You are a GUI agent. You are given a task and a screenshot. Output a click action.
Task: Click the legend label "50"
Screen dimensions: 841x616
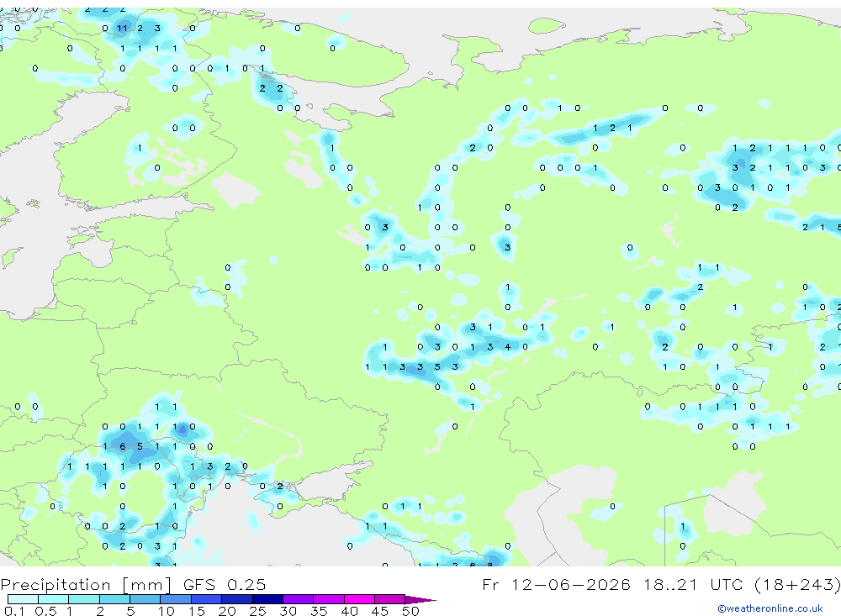[410, 611]
